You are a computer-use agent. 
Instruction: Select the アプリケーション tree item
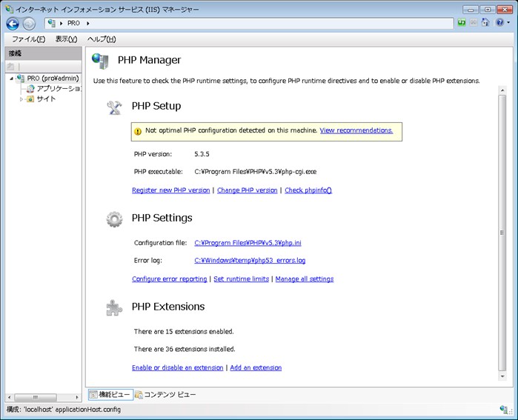59,88
